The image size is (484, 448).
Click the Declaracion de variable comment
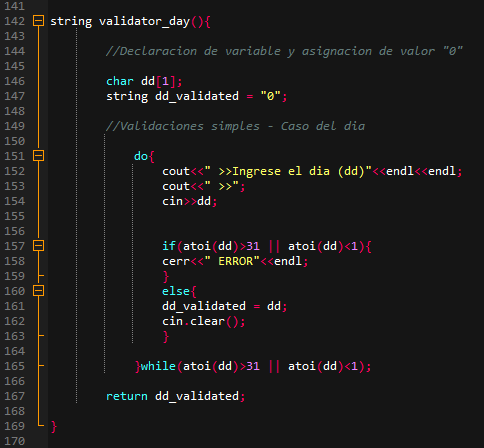pos(284,51)
